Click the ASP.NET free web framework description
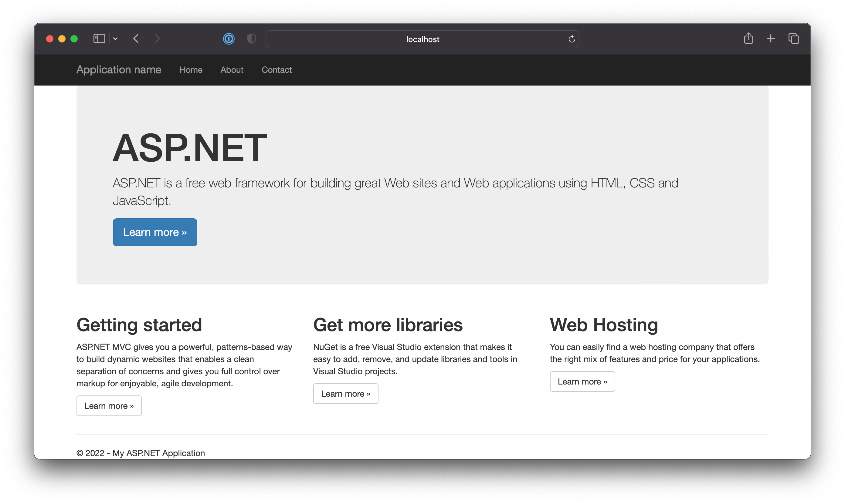This screenshot has height=504, width=845. (395, 192)
